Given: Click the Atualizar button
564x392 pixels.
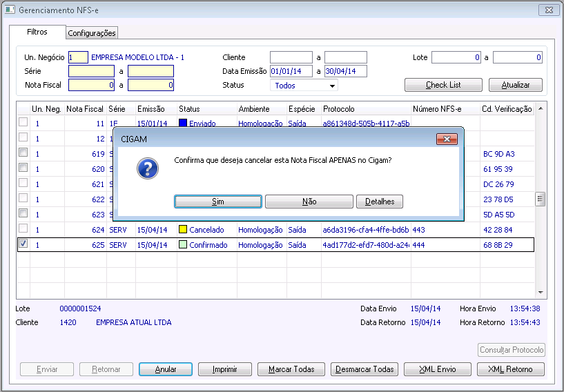Looking at the screenshot, I should (516, 85).
